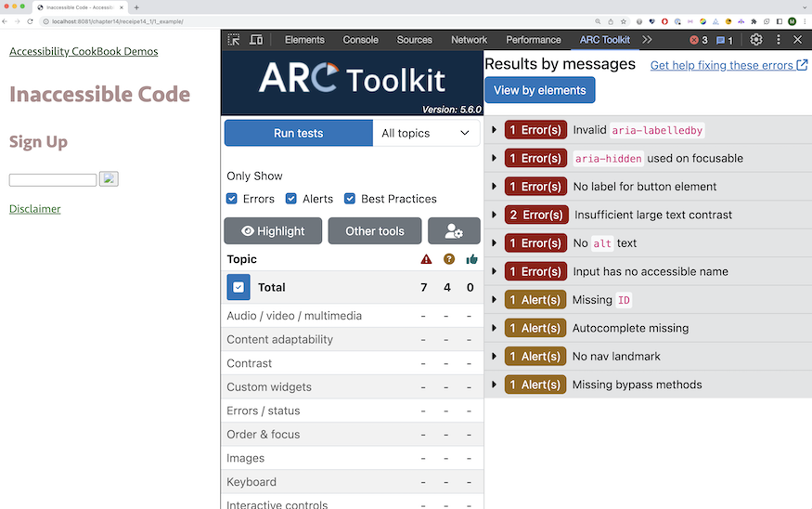This screenshot has height=509, width=812.
Task: Close the DevTools panel
Action: coord(797,40)
